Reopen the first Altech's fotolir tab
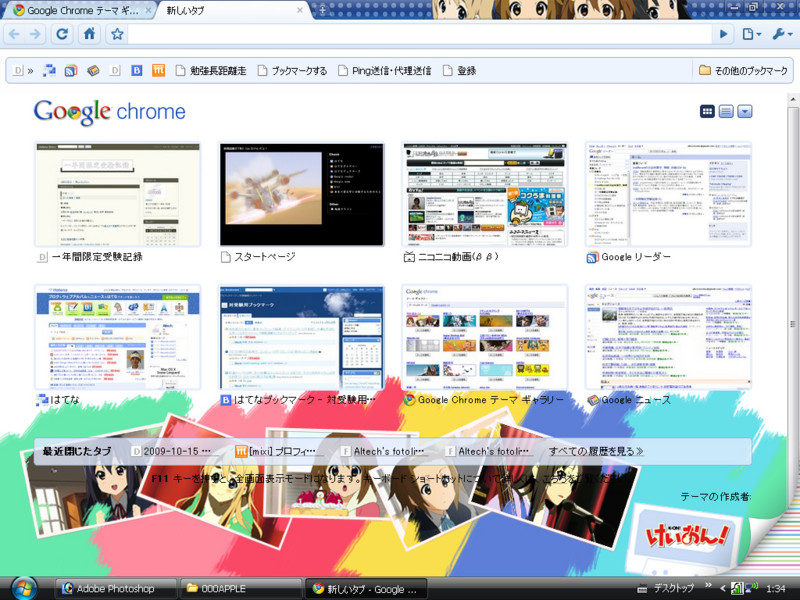800x600 pixels. [x=384, y=451]
